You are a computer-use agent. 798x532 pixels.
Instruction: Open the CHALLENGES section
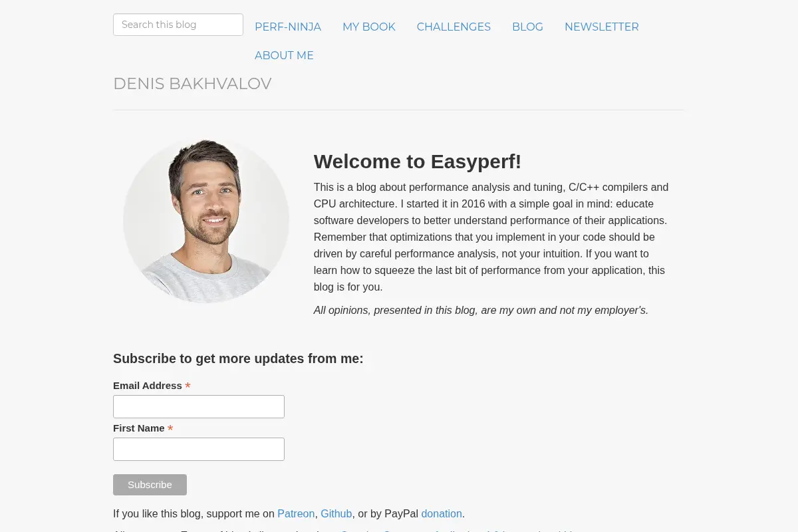454,27
